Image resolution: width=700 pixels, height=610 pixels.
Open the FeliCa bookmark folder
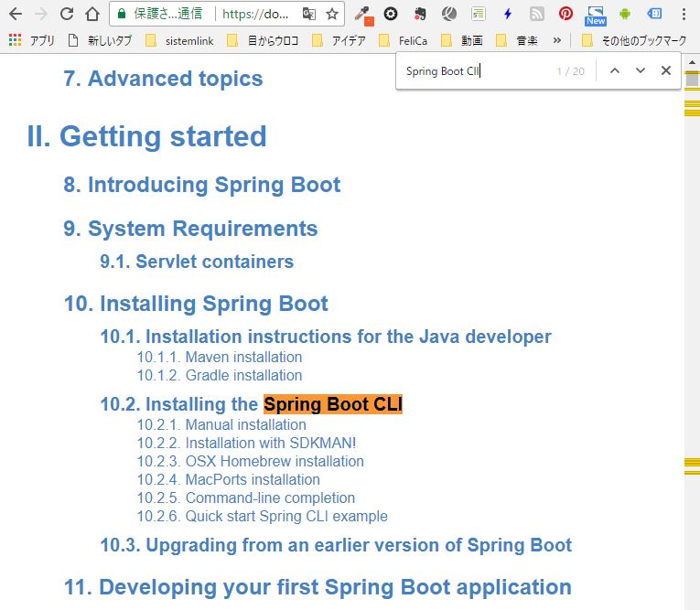point(404,40)
